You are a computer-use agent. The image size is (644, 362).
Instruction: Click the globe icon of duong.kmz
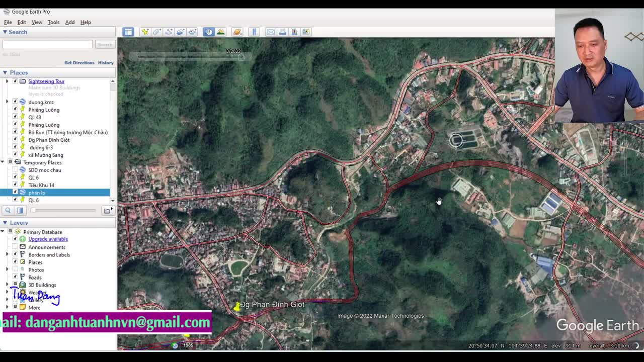point(23,102)
